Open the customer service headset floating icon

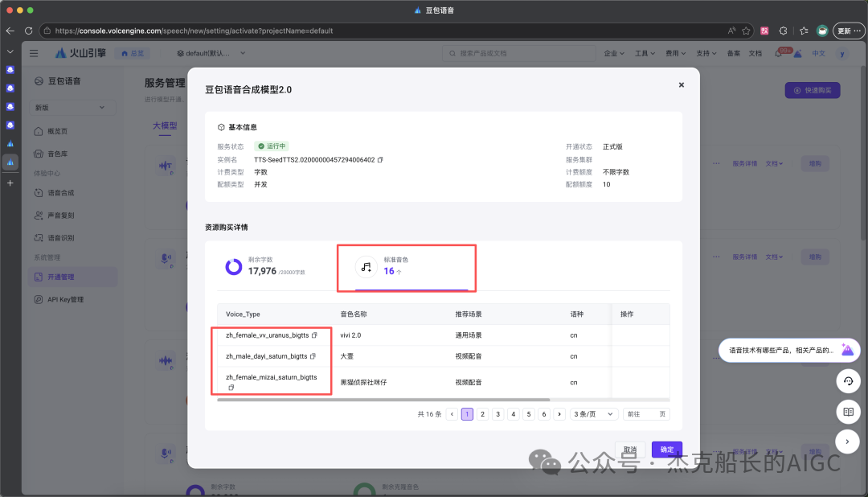[848, 381]
